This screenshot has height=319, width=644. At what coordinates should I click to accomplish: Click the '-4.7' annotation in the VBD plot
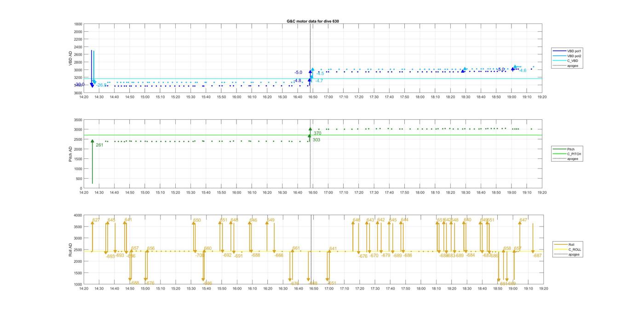point(319,81)
